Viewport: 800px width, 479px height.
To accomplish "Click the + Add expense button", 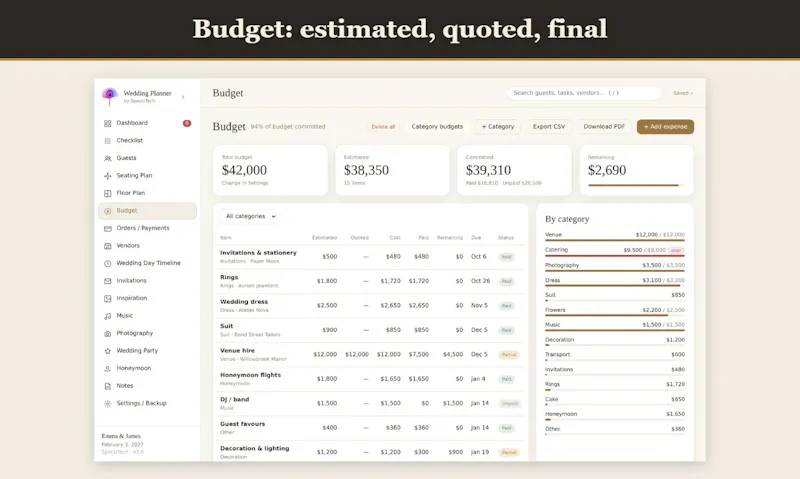I will (665, 127).
